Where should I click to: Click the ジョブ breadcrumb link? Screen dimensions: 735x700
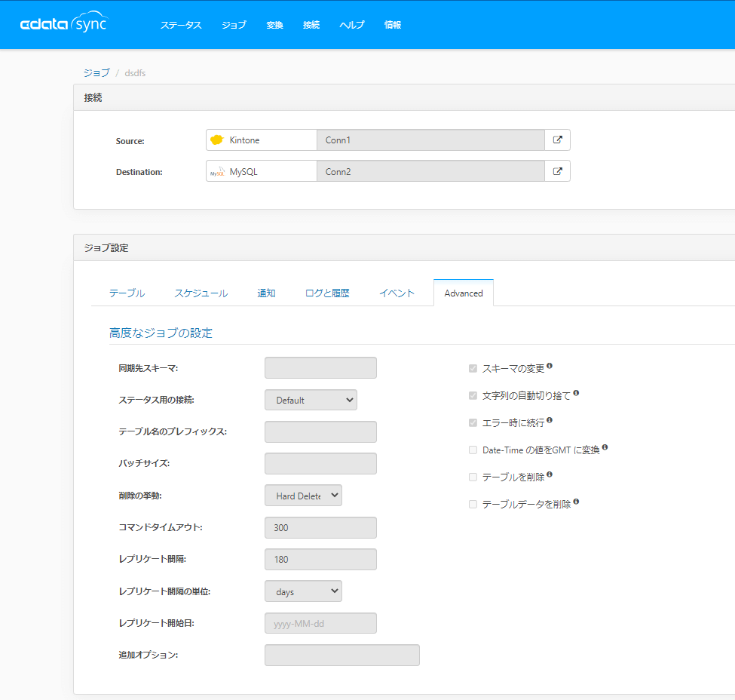96,72
